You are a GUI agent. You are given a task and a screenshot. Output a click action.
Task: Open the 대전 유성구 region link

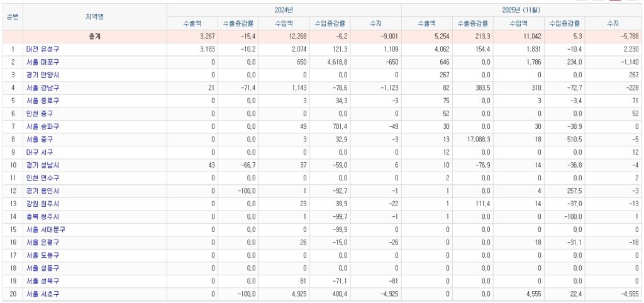click(43, 48)
